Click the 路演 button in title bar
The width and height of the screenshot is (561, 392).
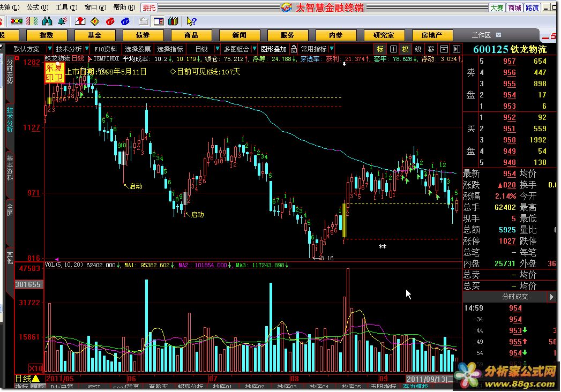coord(533,7)
